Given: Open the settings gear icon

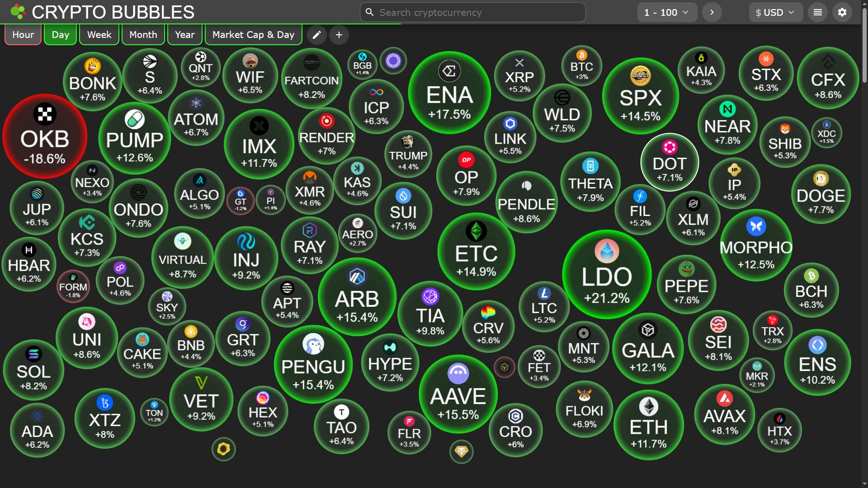Looking at the screenshot, I should coord(842,12).
